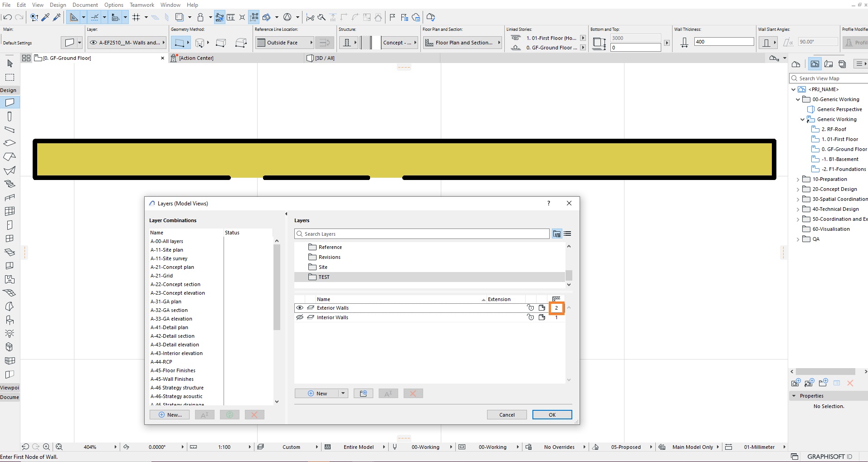
Task: Show the hidden Interior Walls layer
Action: click(x=300, y=317)
